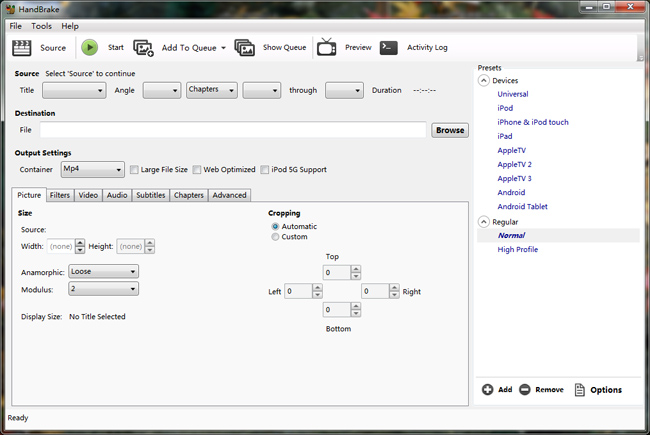Click the Activity Log terminal icon
Image resolution: width=650 pixels, height=435 pixels.
(388, 48)
